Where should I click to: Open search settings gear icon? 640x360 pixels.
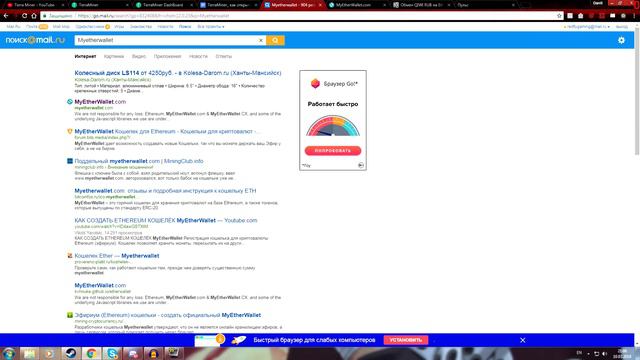[621, 40]
